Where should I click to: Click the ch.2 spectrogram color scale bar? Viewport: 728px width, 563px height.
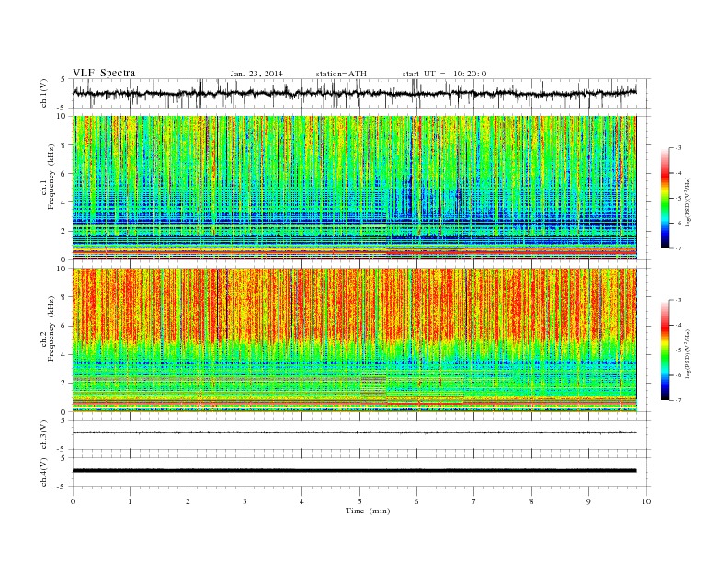click(665, 350)
